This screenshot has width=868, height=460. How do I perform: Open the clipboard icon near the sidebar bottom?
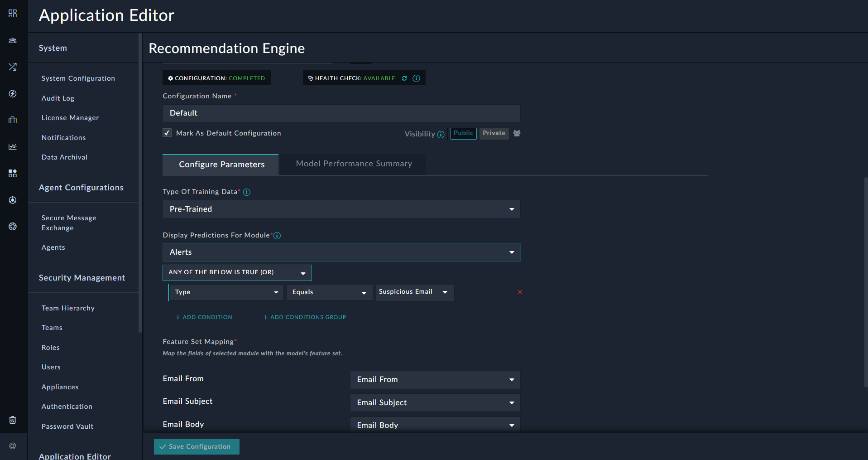(12, 420)
